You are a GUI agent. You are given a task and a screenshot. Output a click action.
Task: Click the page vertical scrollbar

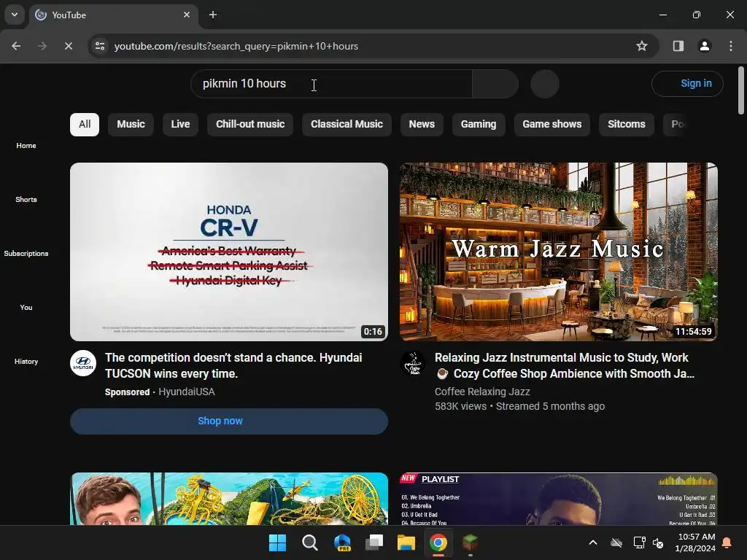tap(741, 90)
